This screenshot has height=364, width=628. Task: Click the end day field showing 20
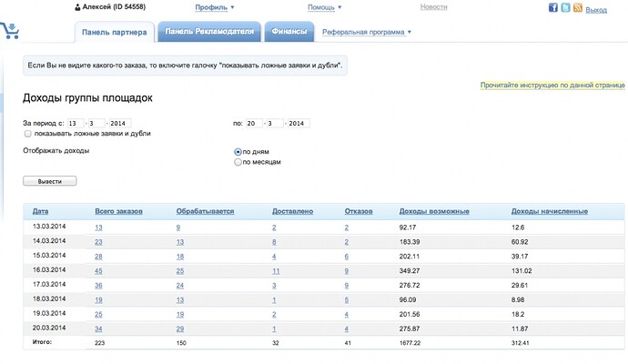coord(254,124)
